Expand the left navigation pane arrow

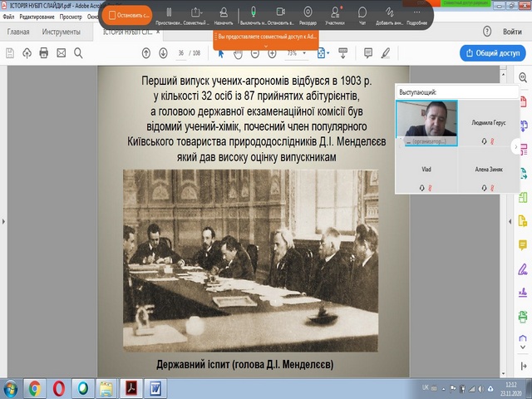(x=3, y=222)
